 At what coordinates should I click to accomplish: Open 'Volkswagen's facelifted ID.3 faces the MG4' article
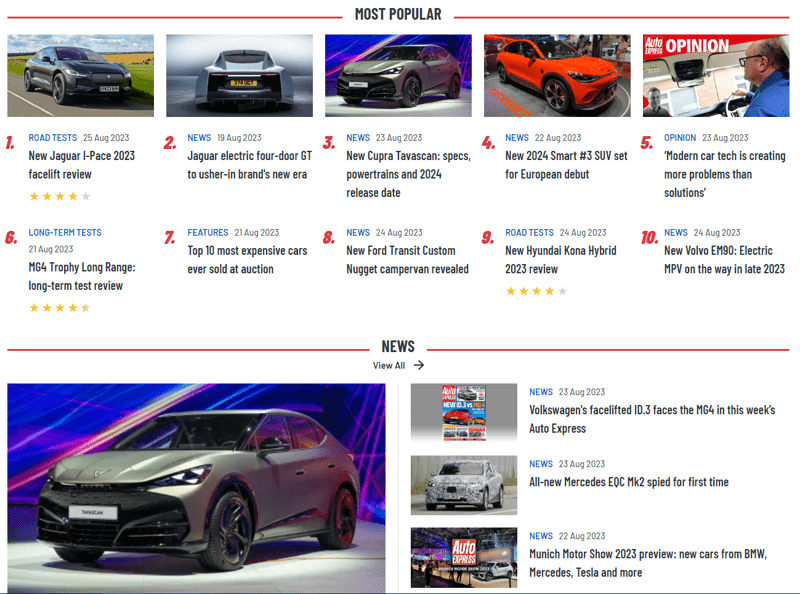tap(652, 419)
